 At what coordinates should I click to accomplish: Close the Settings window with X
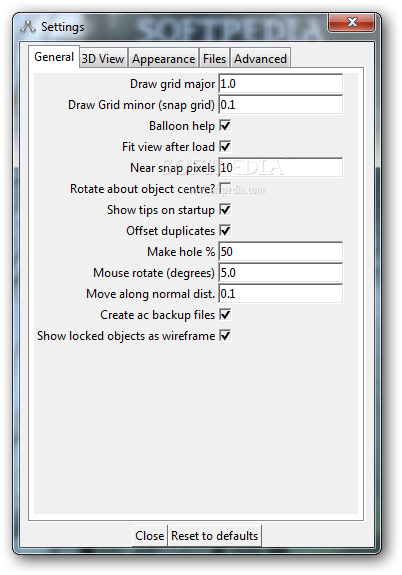[x=352, y=23]
